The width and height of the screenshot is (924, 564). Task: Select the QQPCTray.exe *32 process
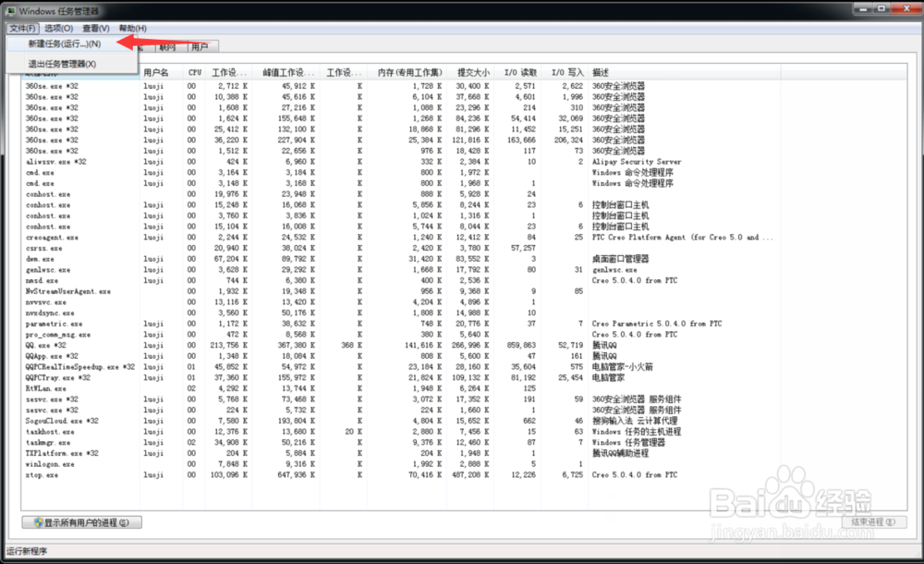click(57, 377)
